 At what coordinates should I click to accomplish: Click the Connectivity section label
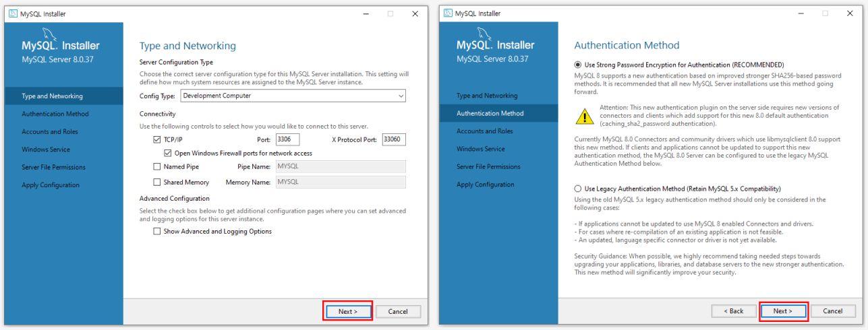tap(158, 114)
